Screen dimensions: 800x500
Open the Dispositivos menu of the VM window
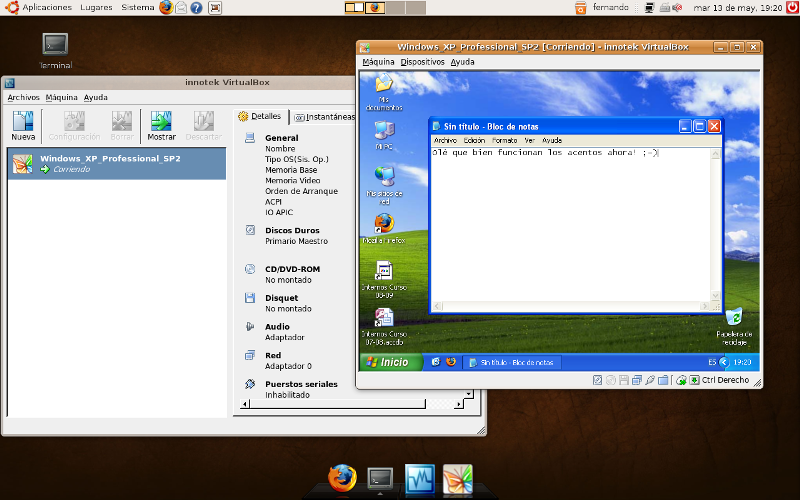[x=422, y=62]
